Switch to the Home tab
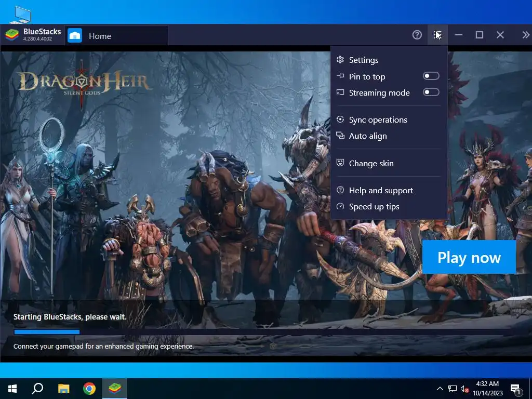The width and height of the screenshot is (532, 399). click(116, 36)
